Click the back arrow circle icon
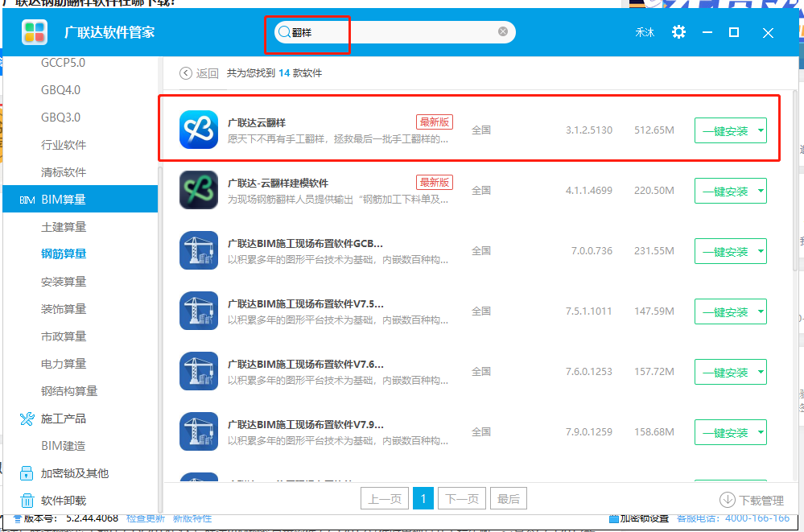Viewport: 804px width, 532px height. pos(186,73)
